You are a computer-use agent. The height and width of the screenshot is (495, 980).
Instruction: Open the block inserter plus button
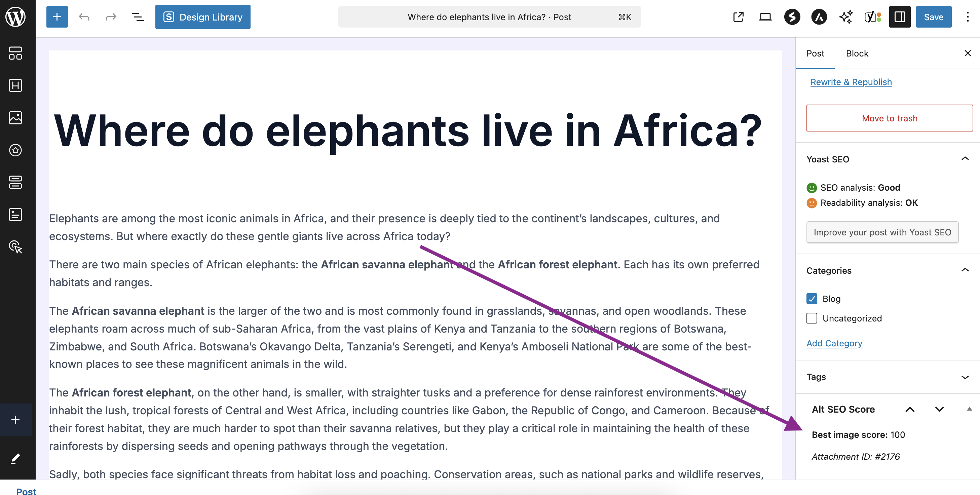57,17
